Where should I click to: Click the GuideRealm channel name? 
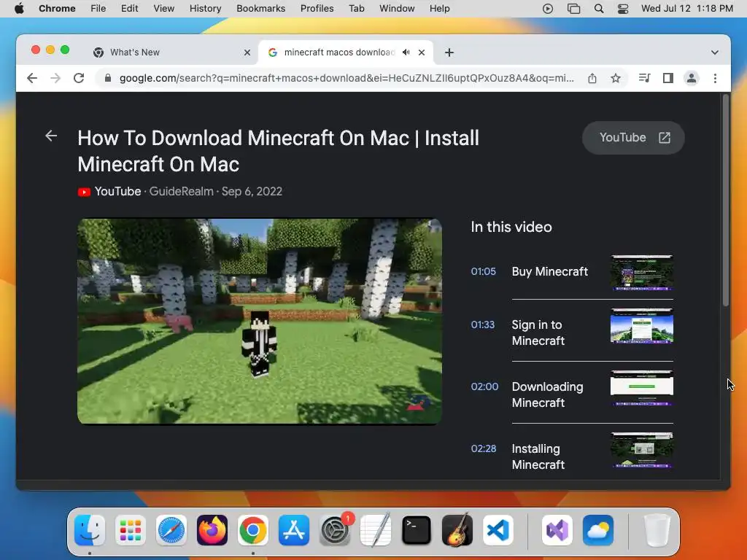pos(181,192)
